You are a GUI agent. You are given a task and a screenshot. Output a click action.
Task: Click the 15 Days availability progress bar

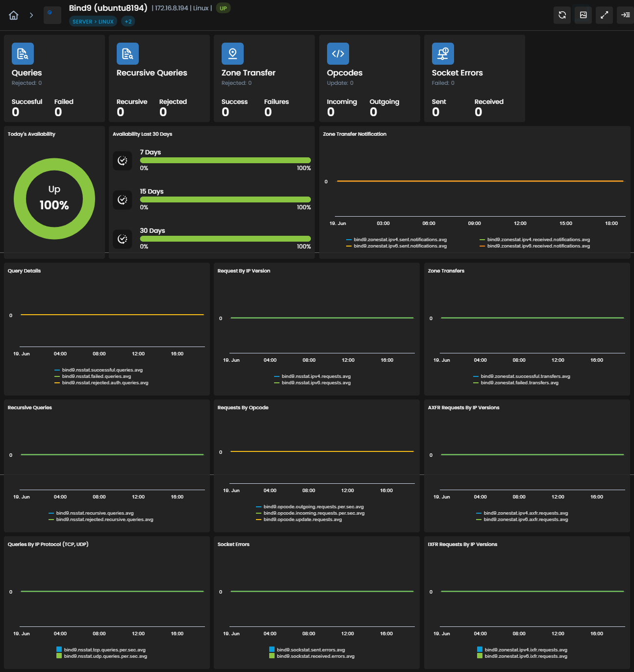[x=226, y=199]
